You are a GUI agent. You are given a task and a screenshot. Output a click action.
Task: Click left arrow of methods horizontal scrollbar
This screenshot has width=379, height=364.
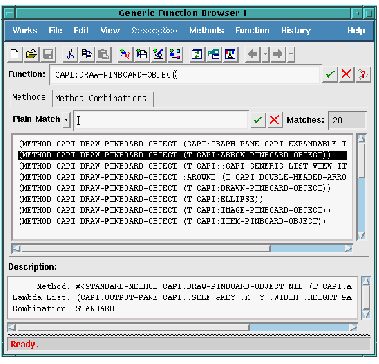pos(16,248)
